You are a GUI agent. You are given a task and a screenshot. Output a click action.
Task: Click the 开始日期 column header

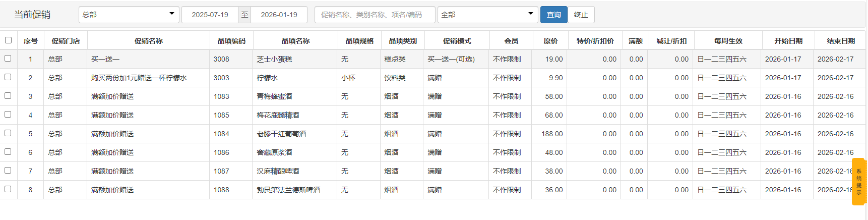[x=788, y=41]
